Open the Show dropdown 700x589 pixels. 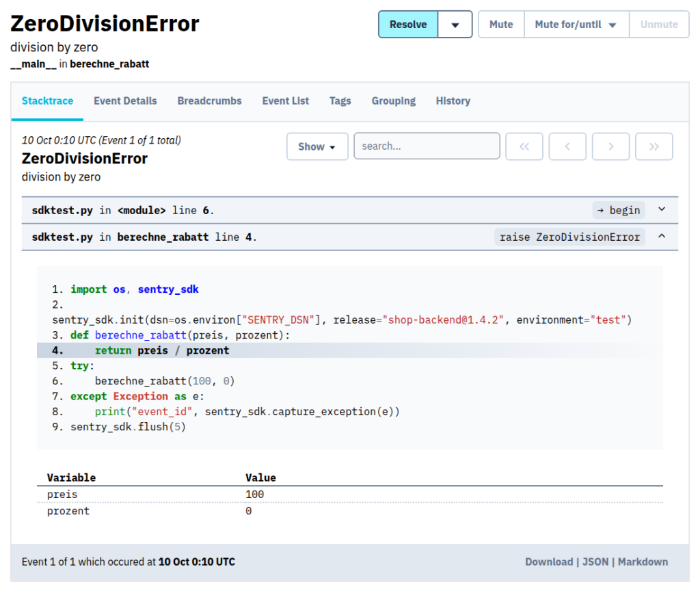tap(317, 146)
